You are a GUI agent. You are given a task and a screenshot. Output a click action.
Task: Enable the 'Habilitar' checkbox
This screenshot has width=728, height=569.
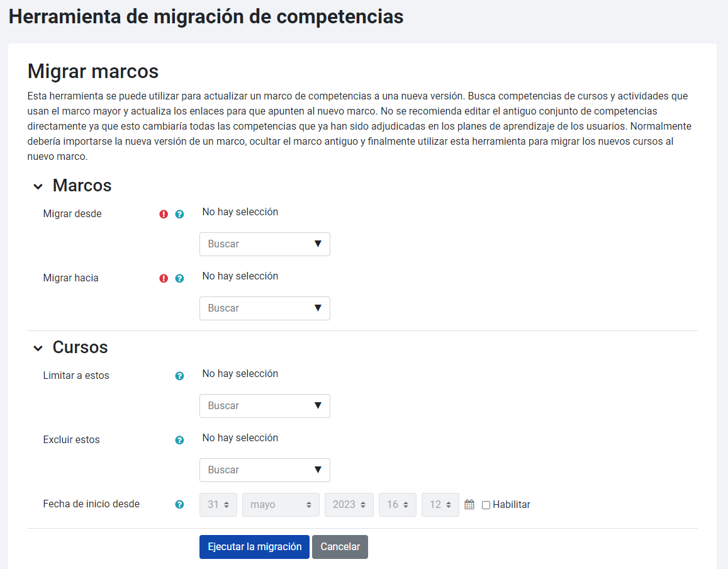coord(486,504)
